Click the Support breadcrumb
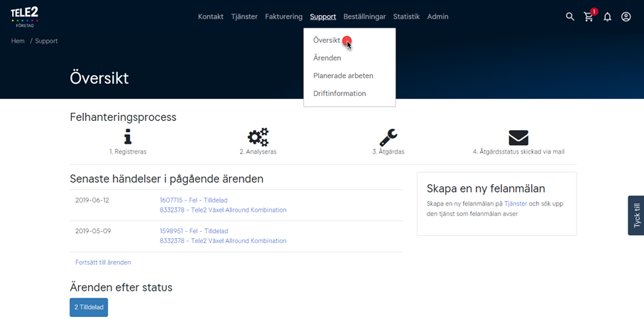The width and height of the screenshot is (644, 322). [x=46, y=41]
